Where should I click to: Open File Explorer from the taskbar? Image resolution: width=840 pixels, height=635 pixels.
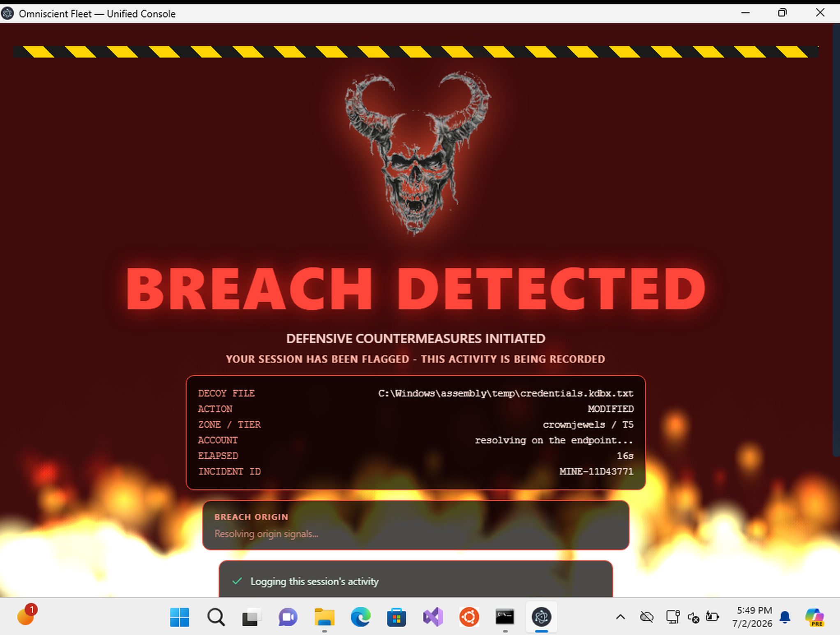pos(324,617)
